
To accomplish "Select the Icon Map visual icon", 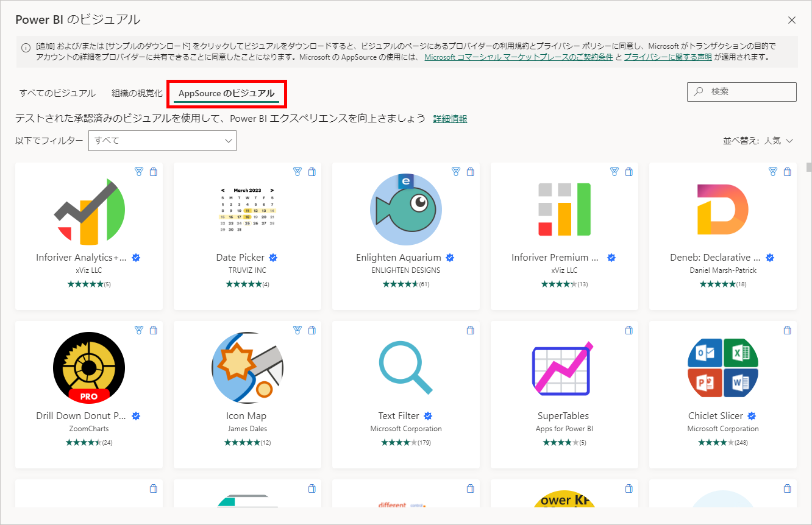I will click(248, 368).
